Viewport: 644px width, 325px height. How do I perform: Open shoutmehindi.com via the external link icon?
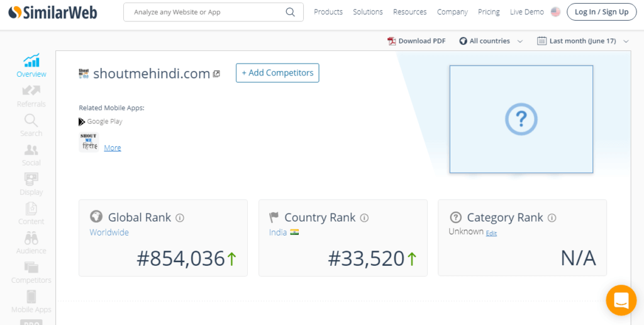(216, 74)
